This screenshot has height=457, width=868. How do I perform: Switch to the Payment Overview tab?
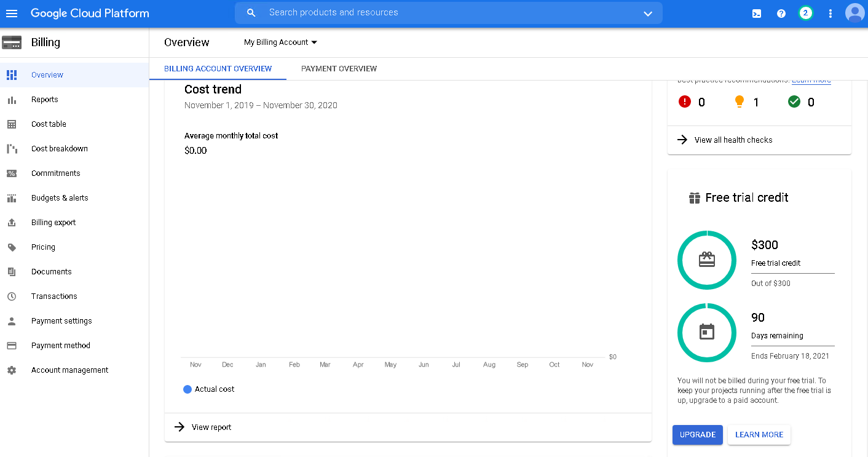pos(339,69)
